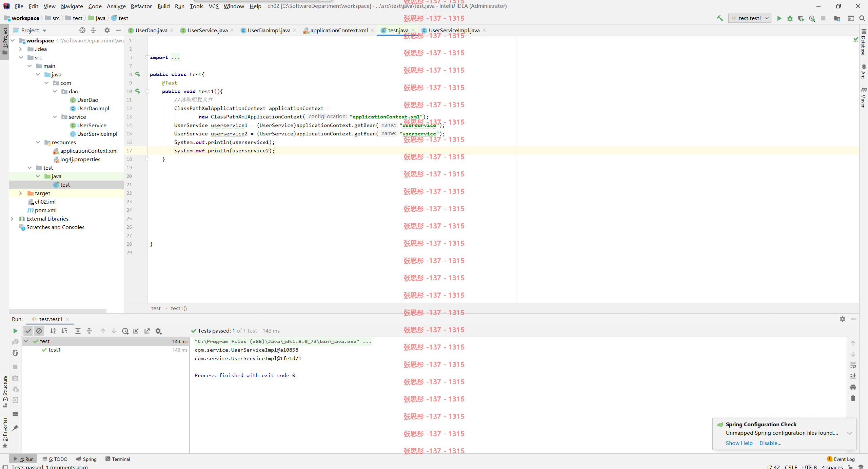Screen dimensions: 868x469
Task: Click the Search Everywhere magnifier
Action: (x=862, y=18)
